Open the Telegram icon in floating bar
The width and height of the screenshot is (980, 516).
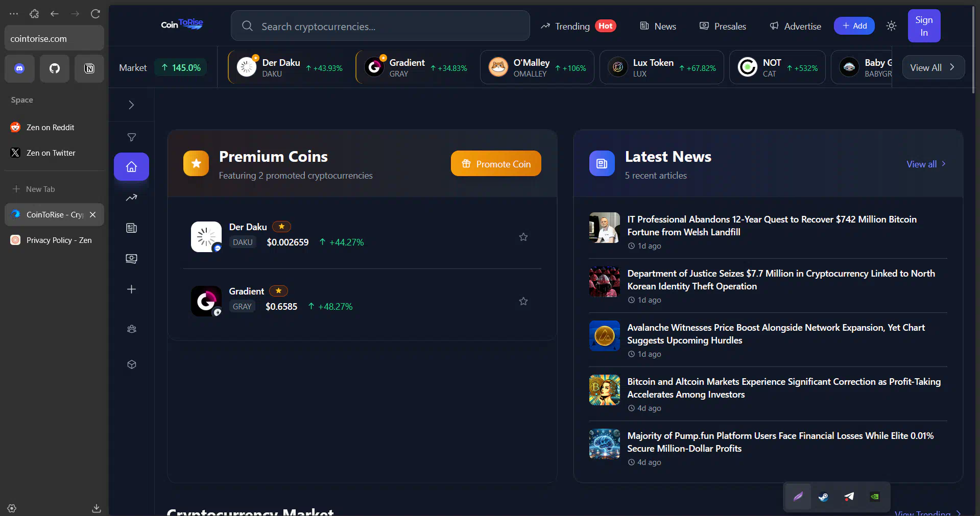click(849, 497)
